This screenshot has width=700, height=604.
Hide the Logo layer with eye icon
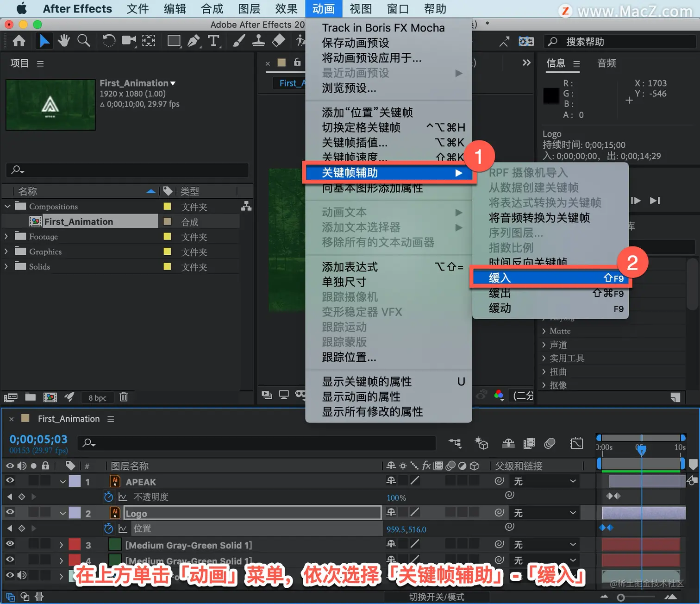click(10, 512)
